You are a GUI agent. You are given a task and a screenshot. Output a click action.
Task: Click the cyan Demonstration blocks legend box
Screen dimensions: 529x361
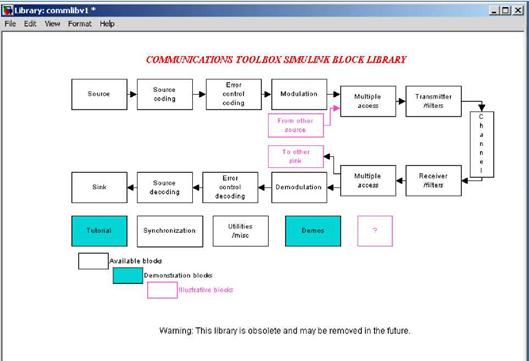pyautogui.click(x=128, y=276)
